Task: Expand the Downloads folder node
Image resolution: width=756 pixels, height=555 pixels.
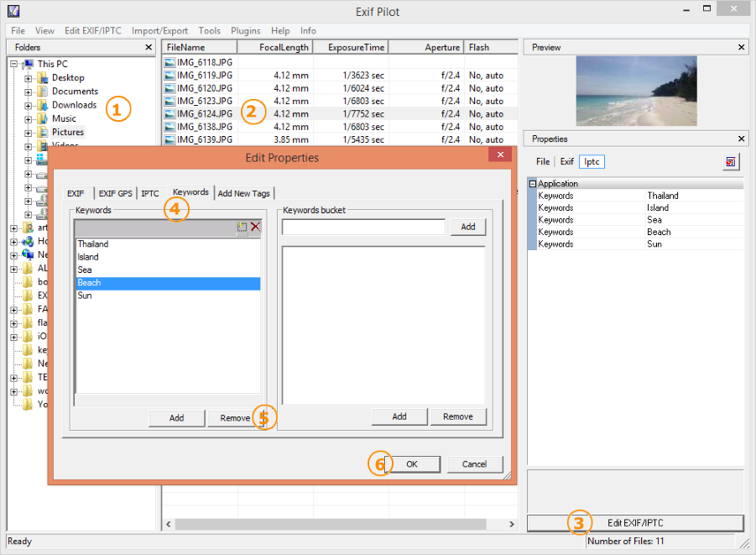Action: pos(28,105)
